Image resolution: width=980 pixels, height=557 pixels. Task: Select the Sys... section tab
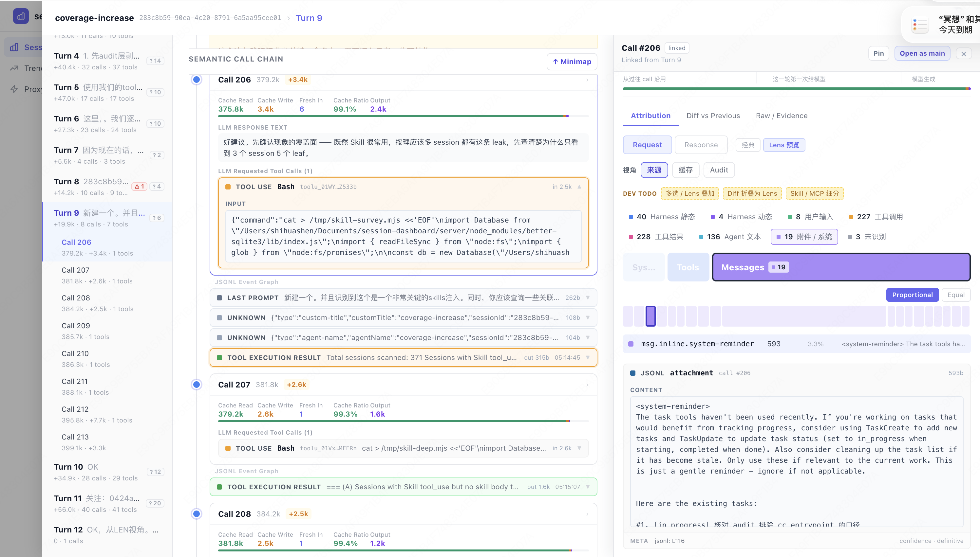(644, 267)
